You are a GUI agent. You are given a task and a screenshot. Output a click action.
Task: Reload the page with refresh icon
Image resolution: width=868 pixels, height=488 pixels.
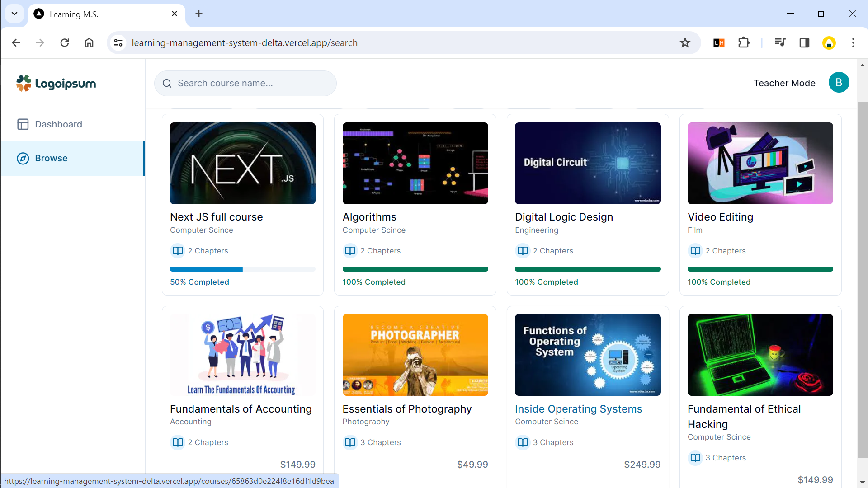[65, 43]
